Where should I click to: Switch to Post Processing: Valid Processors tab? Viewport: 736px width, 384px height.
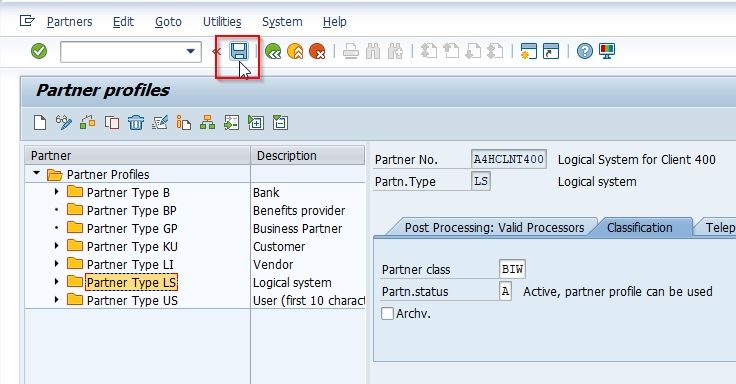tap(494, 228)
